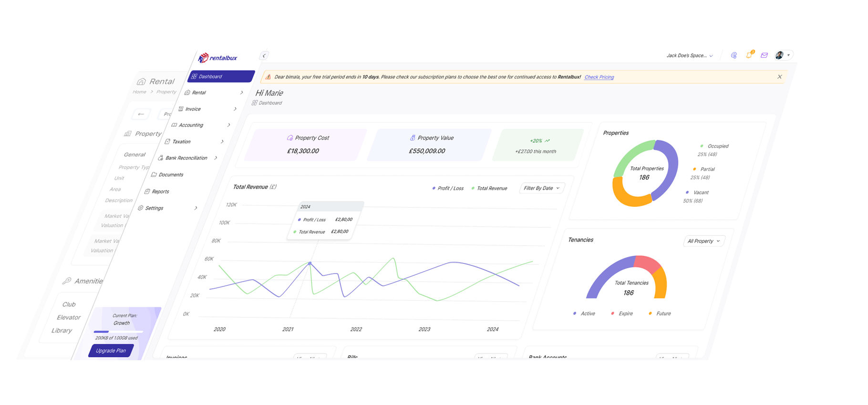868x405 pixels.
Task: Collapse the sidebar with the arrow button
Action: (264, 56)
